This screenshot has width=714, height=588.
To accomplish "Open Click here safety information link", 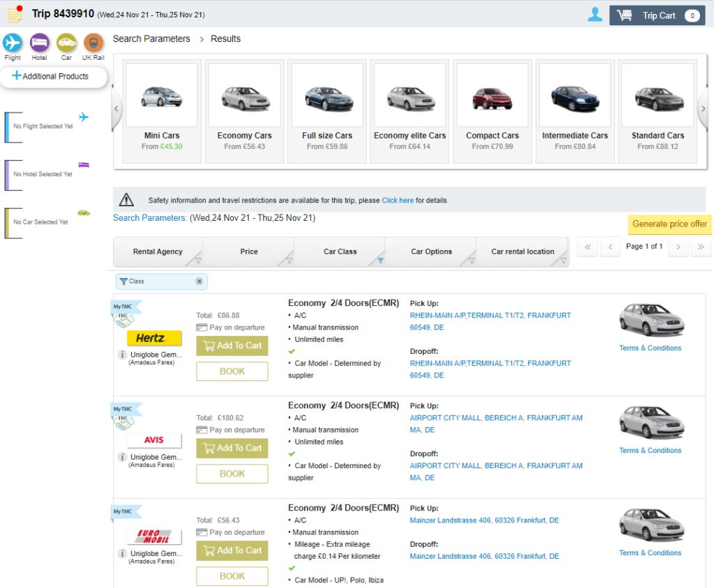I will (x=397, y=201).
